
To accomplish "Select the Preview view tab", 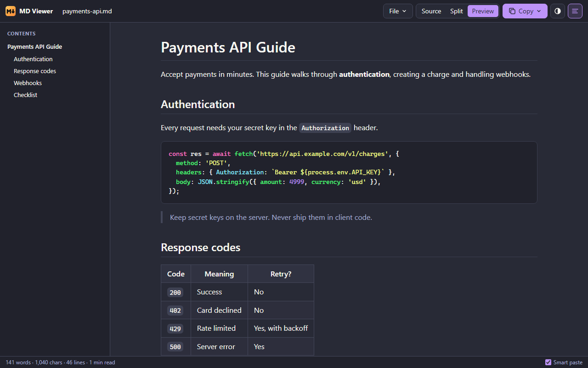I will click(x=483, y=11).
